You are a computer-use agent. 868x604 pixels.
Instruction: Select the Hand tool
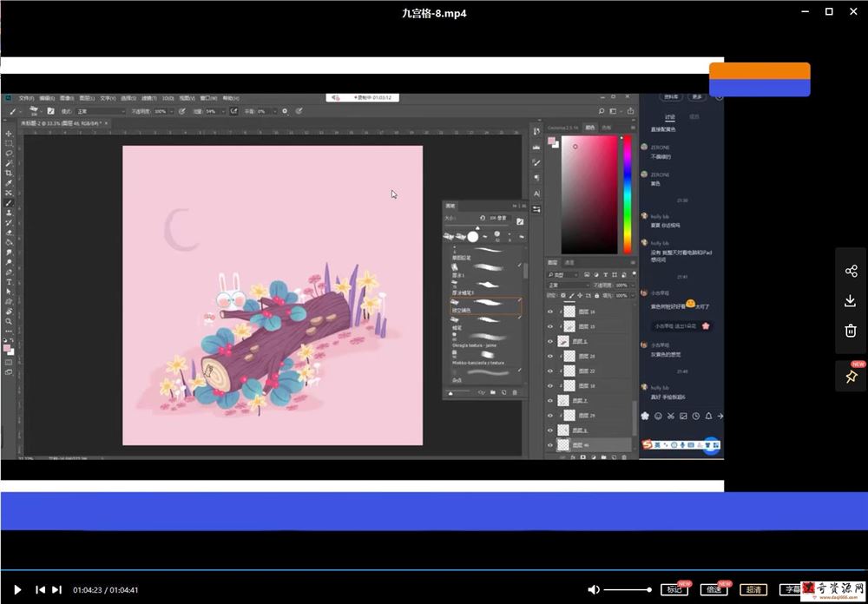[x=9, y=312]
